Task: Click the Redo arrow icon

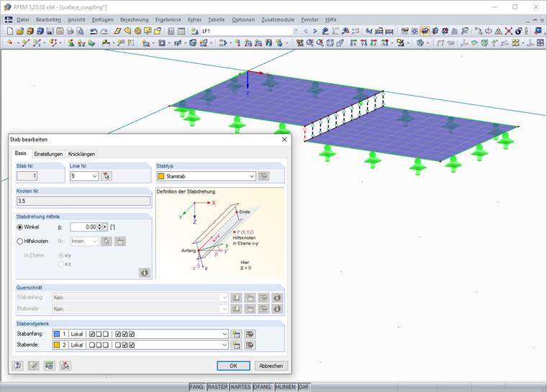Action: pyautogui.click(x=104, y=31)
